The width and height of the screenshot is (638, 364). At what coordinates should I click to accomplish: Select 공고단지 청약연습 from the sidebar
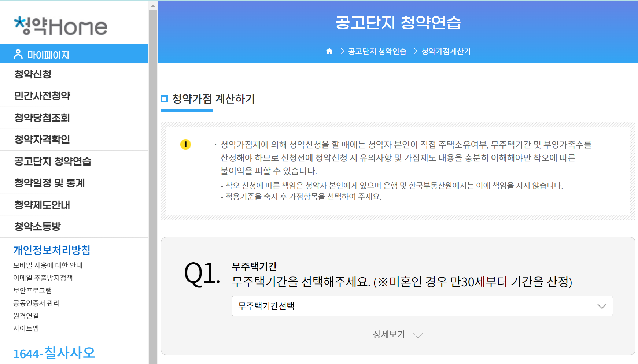tap(52, 161)
